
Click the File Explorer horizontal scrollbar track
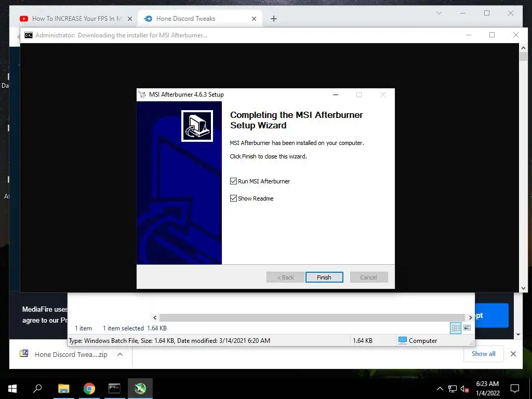pyautogui.click(x=312, y=317)
